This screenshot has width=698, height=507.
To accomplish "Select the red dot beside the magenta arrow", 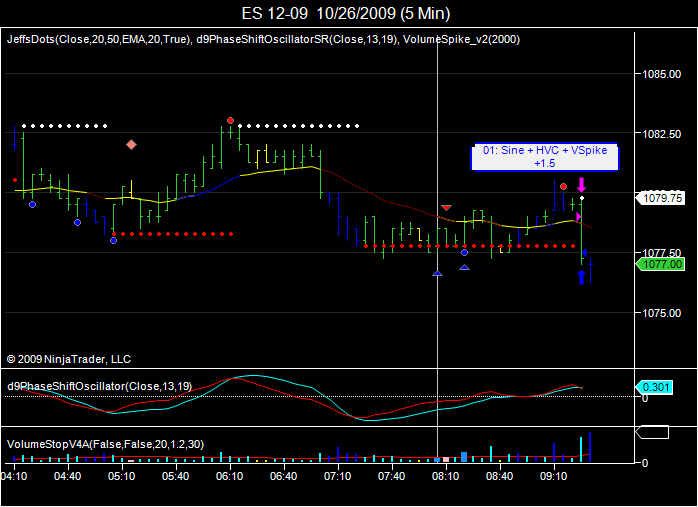I will coord(564,187).
